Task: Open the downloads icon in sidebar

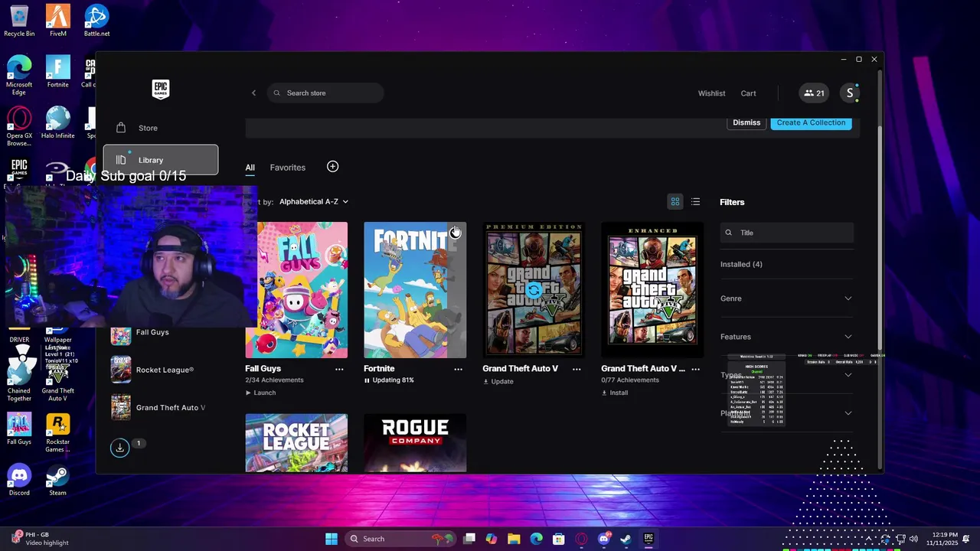Action: pos(120,448)
